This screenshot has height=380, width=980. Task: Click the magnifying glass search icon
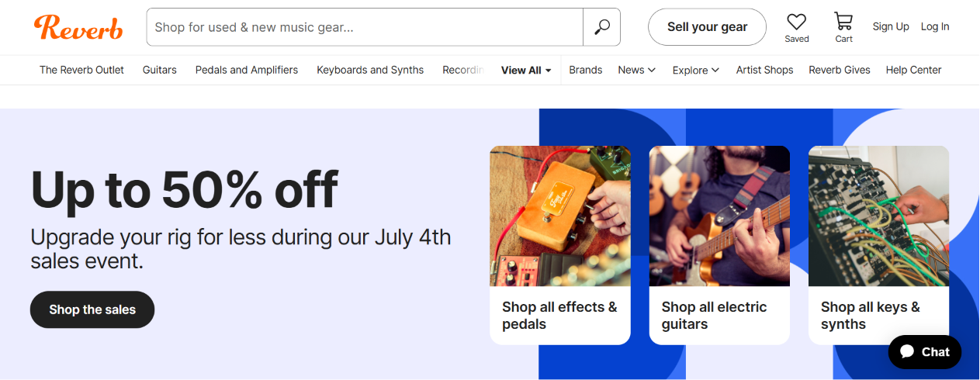pos(602,27)
